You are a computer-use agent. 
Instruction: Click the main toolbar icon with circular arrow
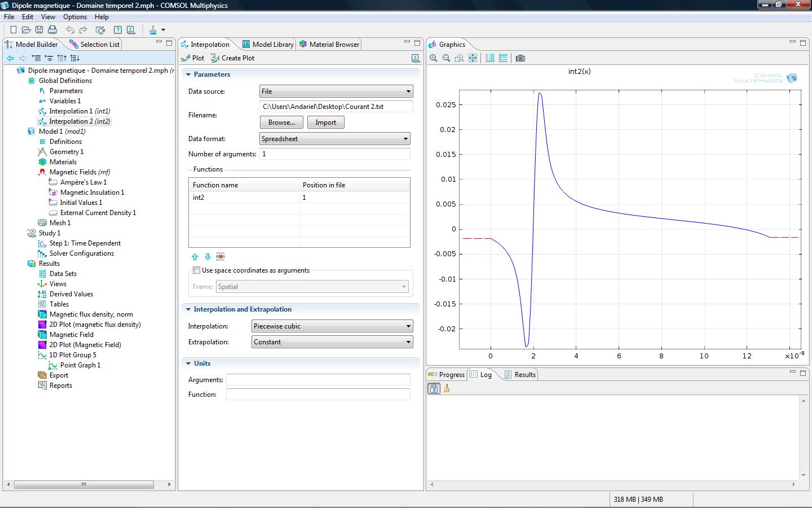(100, 30)
